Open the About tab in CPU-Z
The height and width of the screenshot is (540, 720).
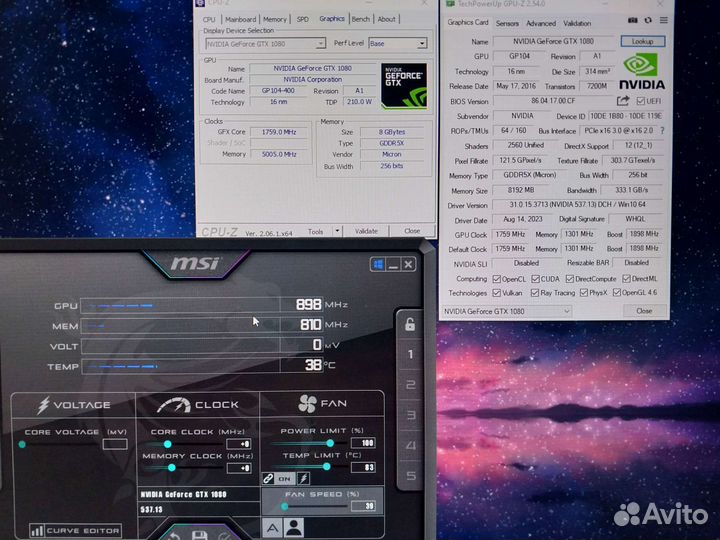tap(386, 19)
